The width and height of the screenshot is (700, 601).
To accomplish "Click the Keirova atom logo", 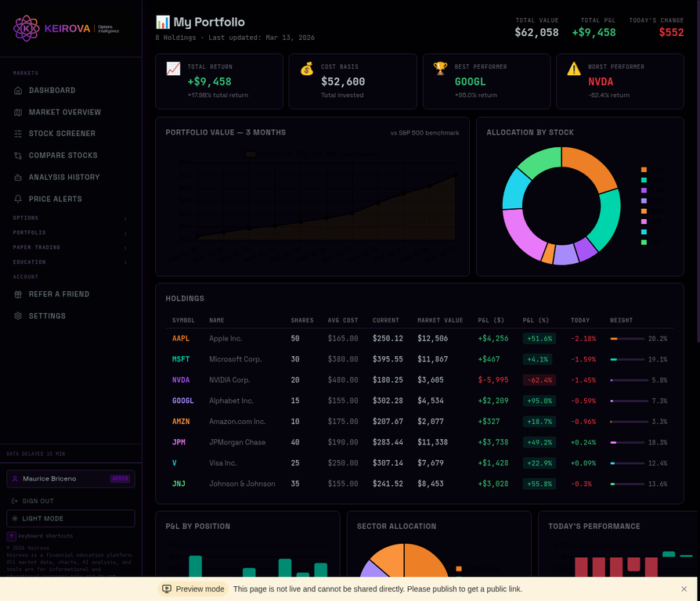I will [x=27, y=28].
